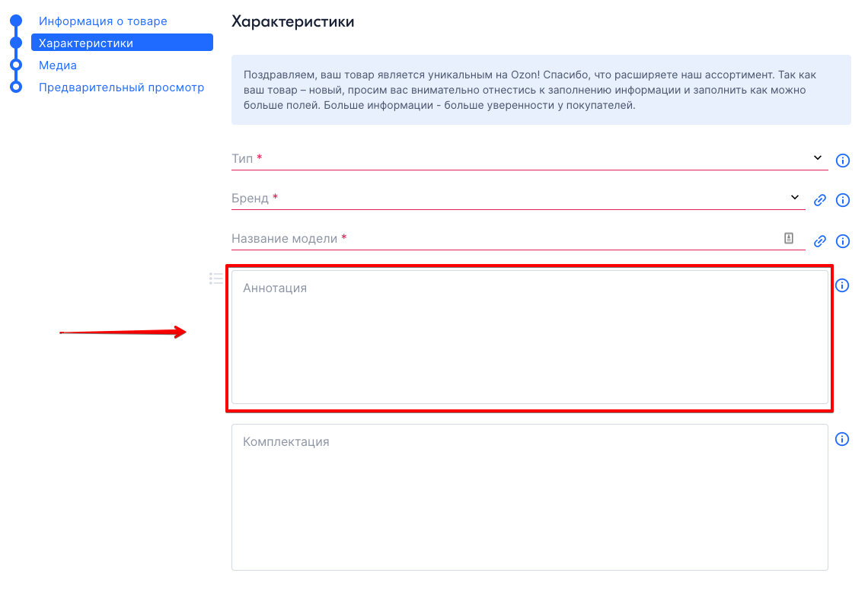Click into the Аннотация text area

[x=530, y=337]
